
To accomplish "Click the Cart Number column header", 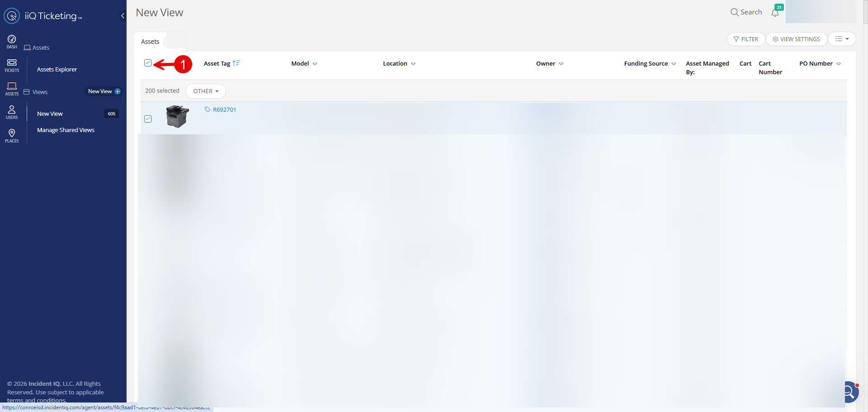I will [x=770, y=68].
